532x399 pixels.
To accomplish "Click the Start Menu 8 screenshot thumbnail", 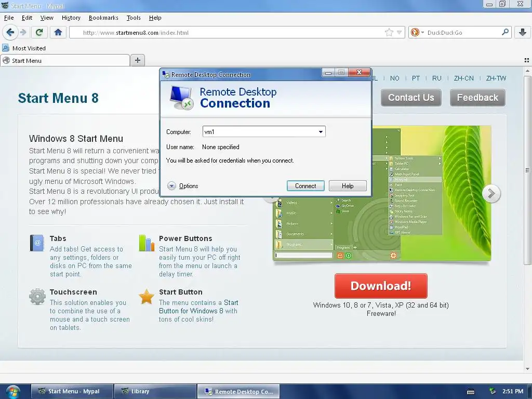I will click(382, 193).
